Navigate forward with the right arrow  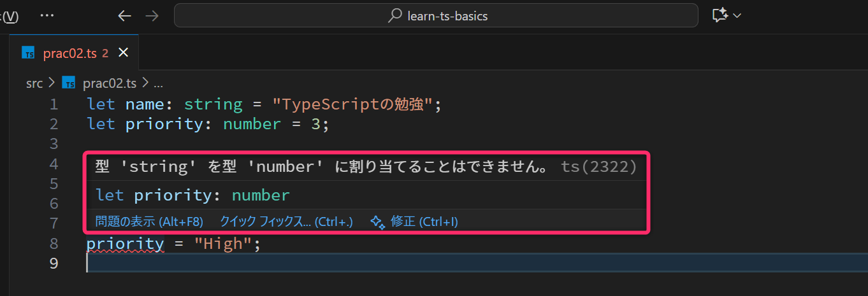(152, 16)
